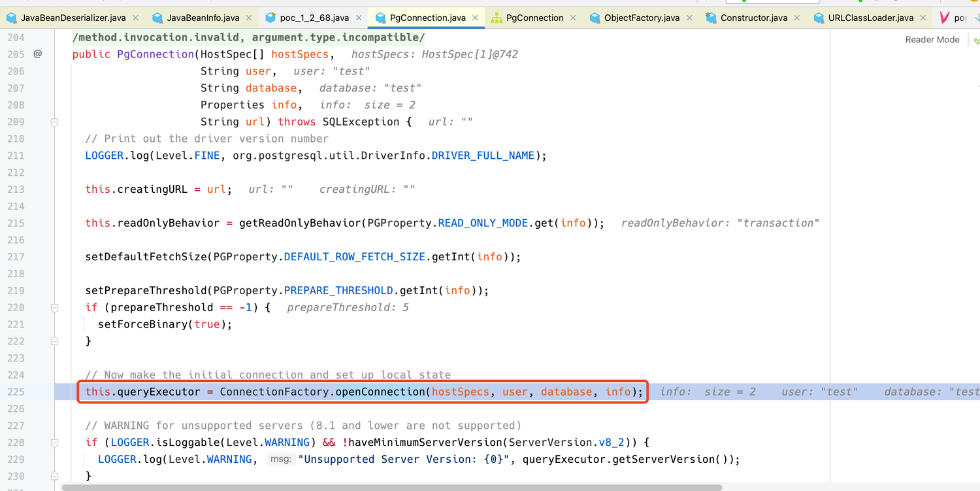Close the PgConnection diagram tab
The width and height of the screenshot is (980, 491).
(x=573, y=18)
